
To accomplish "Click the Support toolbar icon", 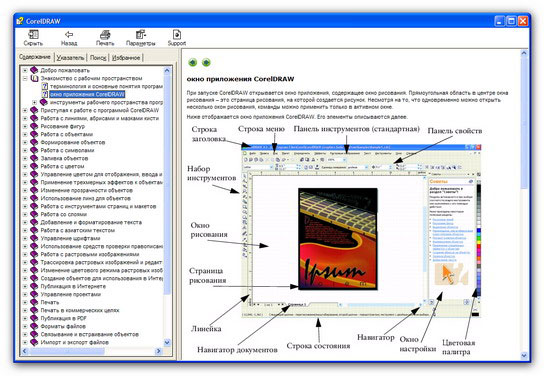I will [x=177, y=35].
